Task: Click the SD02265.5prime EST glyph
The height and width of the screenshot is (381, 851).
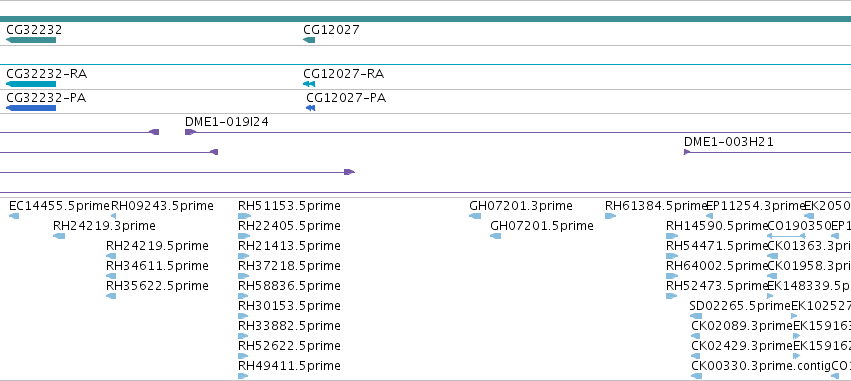Action: [696, 316]
